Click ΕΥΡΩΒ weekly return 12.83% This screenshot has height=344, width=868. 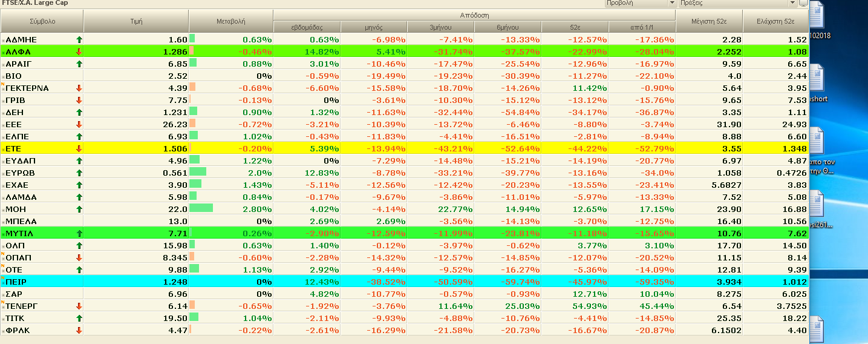[322, 173]
